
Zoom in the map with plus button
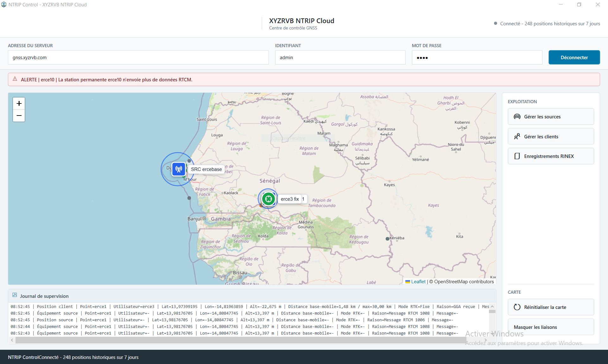[x=19, y=104]
